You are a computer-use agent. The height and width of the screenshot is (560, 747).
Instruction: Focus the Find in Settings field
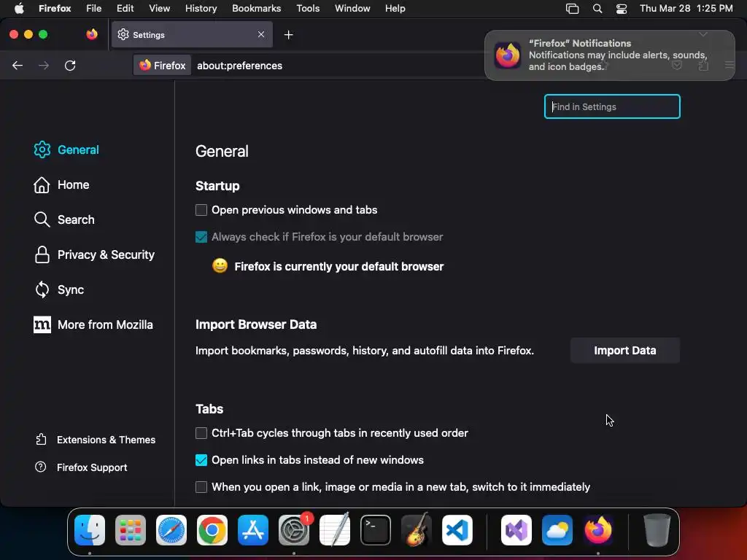[x=612, y=106]
